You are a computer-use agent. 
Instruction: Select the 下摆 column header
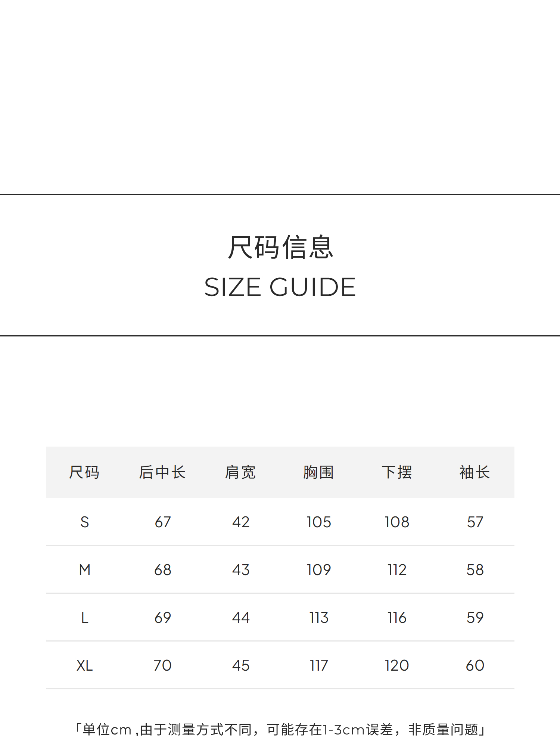tap(396, 472)
